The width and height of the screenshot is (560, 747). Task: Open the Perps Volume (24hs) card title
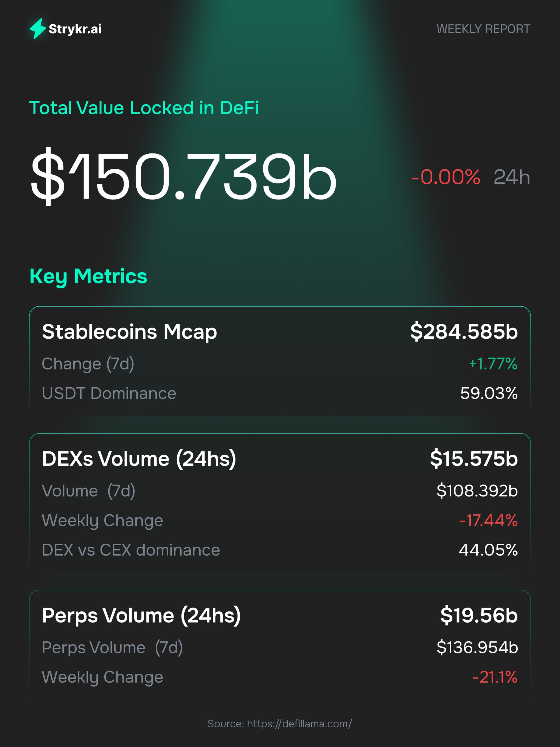pos(141,615)
